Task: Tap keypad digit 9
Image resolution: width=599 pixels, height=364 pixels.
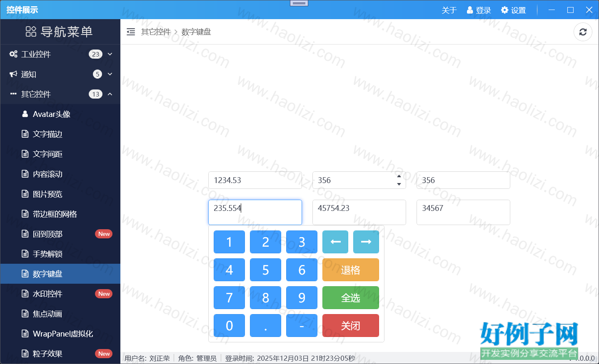Action: [x=302, y=297]
